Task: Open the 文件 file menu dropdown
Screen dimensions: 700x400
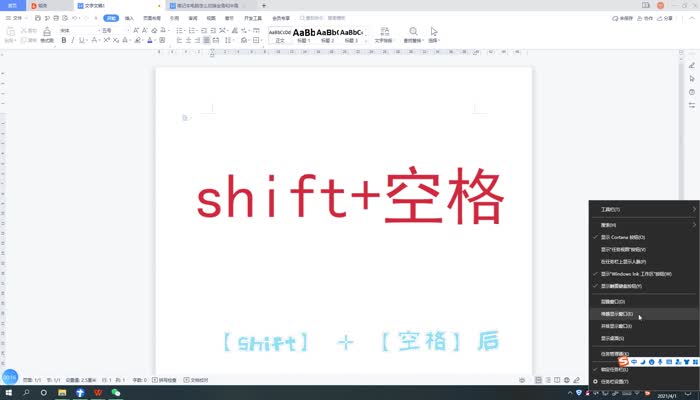Action: click(17, 18)
